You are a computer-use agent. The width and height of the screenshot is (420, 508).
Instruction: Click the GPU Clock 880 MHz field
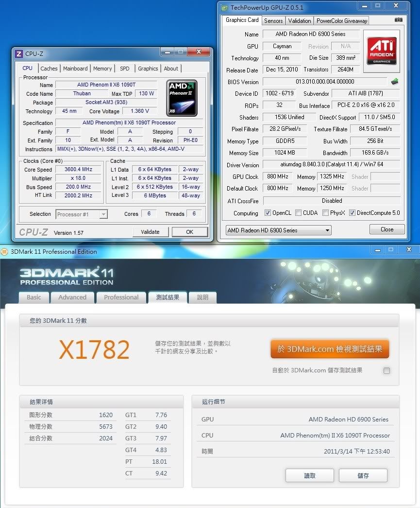pos(278,176)
